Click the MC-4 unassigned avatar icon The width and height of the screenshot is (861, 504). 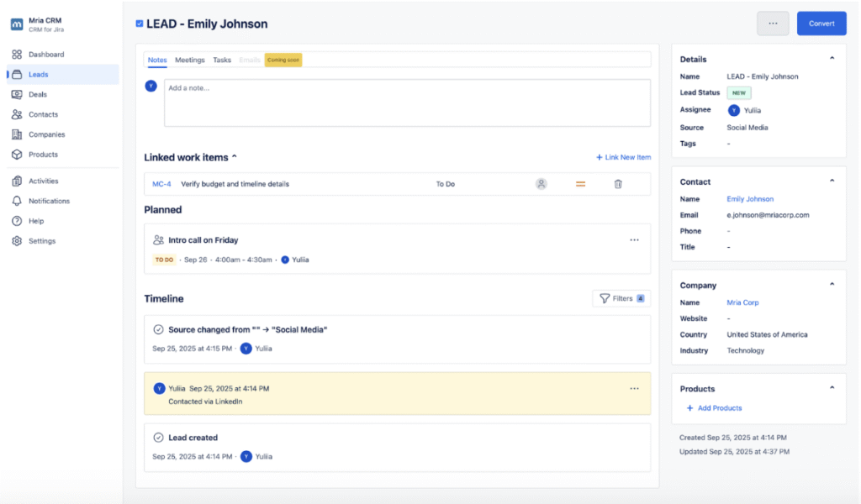pyautogui.click(x=541, y=184)
